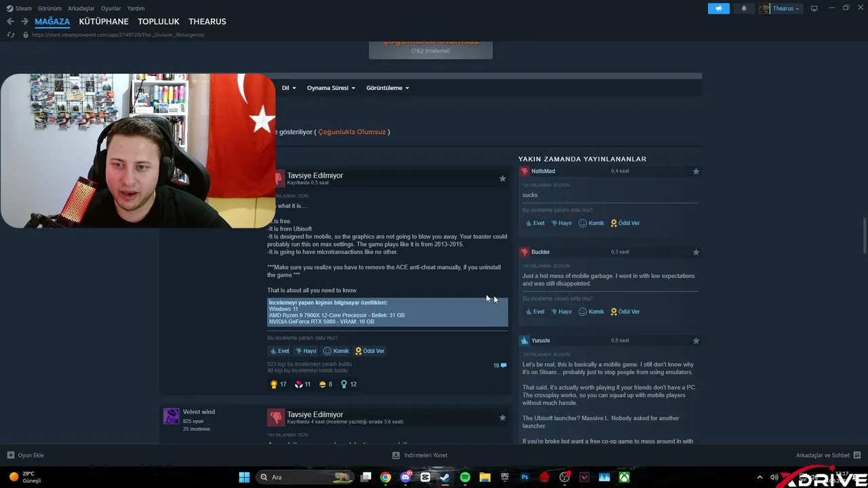Open the Oynama Süresi filter dropdown
868x488 pixels.
pos(331,88)
